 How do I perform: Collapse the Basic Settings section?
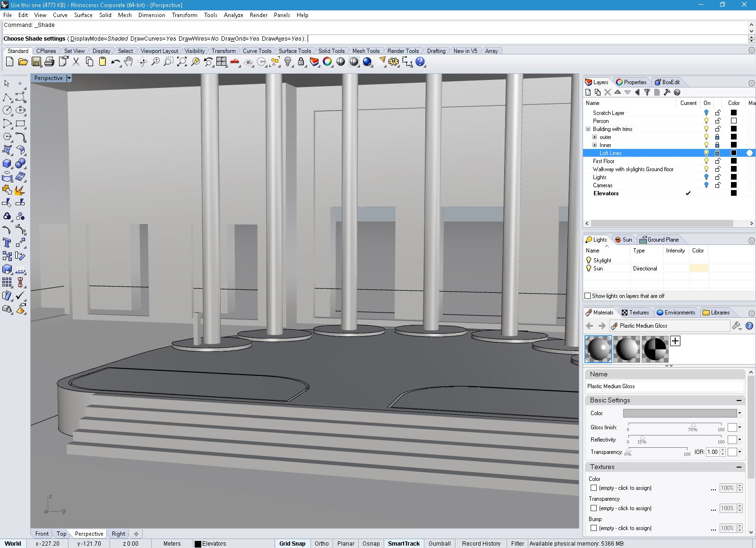(739, 400)
